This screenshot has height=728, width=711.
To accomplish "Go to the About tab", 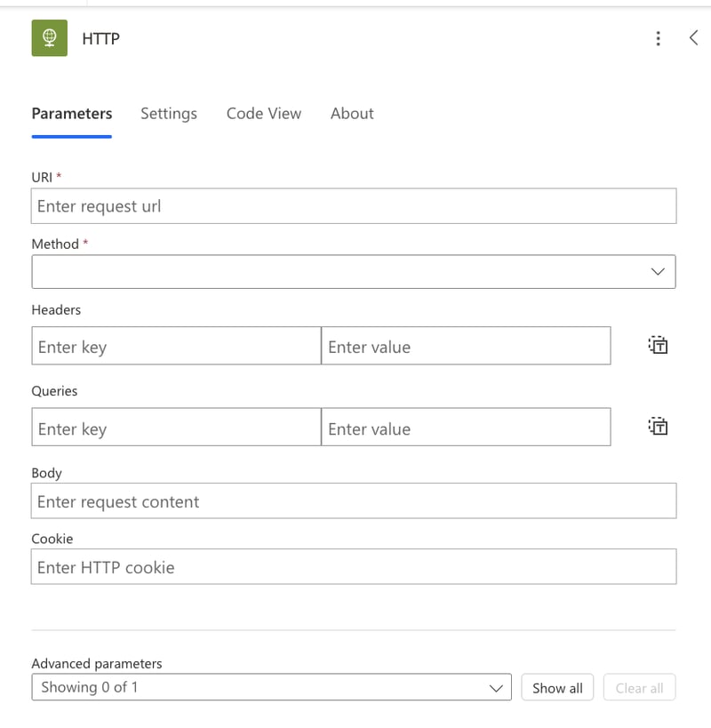I will coord(352,114).
